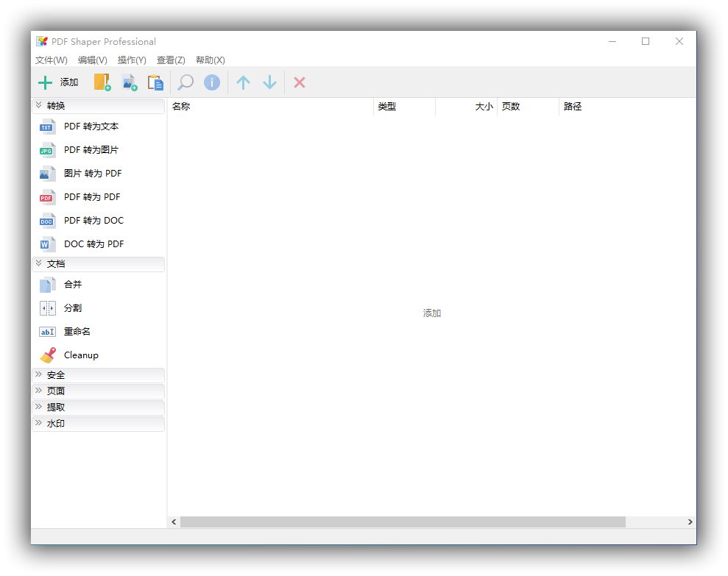The height and width of the screenshot is (576, 728).
Task: Click PDF Shaper app icon in title bar
Action: point(42,41)
